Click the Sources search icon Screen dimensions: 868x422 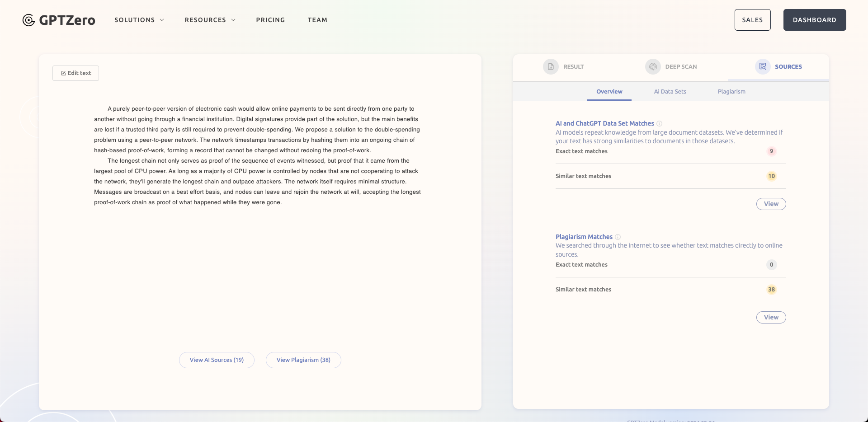pos(763,67)
